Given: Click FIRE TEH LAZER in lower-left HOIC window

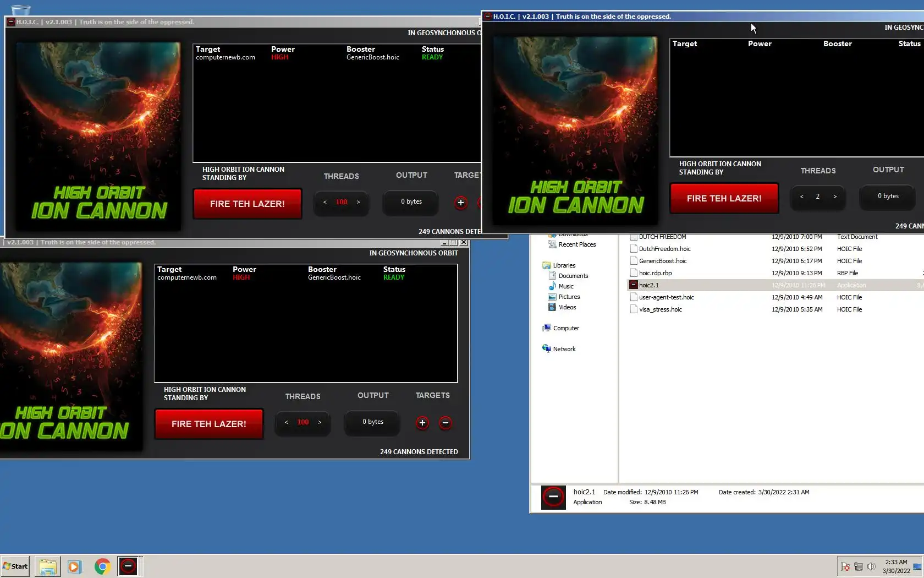Looking at the screenshot, I should (x=209, y=424).
